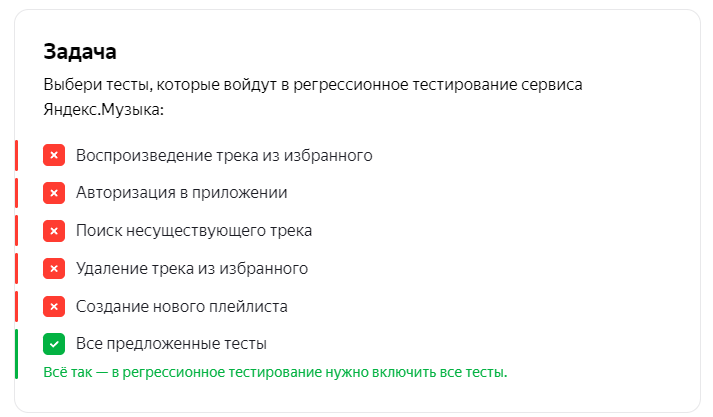Image resolution: width=713 pixels, height=417 pixels.
Task: Select the Удаление трека из избранного label
Action: pos(192,269)
